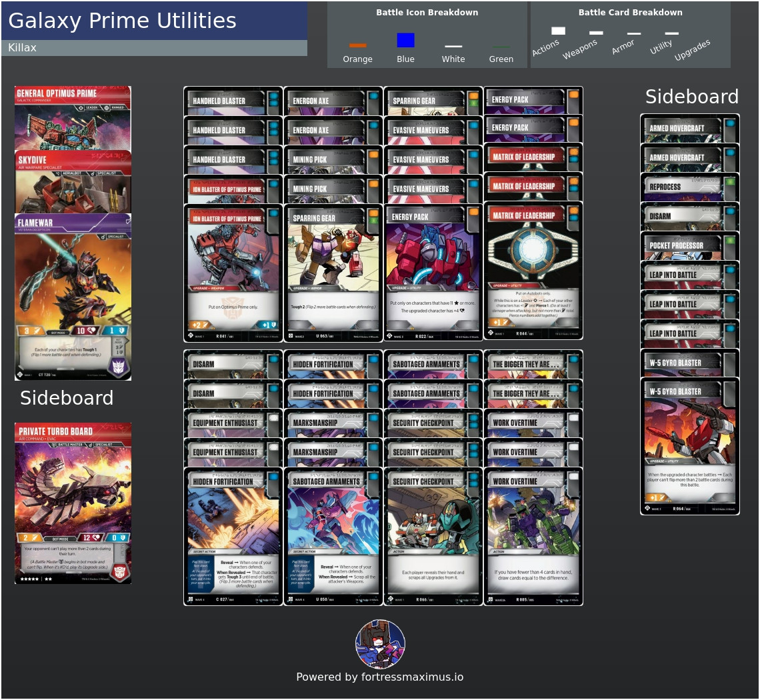Open the Hidden Fortification card showing full artwork
The width and height of the screenshot is (760, 700).
tap(233, 537)
